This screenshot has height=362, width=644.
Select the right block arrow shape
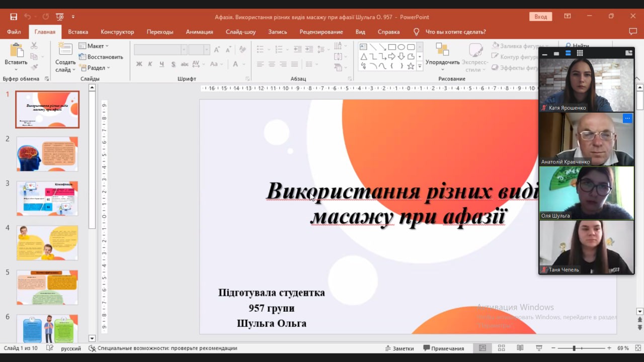[392, 56]
